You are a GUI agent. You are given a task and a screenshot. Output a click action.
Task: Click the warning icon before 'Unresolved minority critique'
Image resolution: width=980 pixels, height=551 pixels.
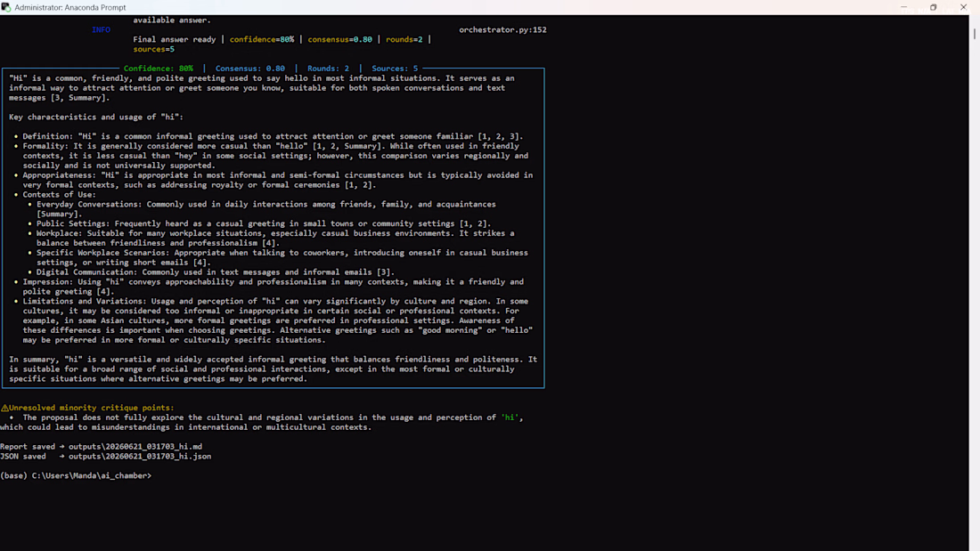tap(4, 408)
